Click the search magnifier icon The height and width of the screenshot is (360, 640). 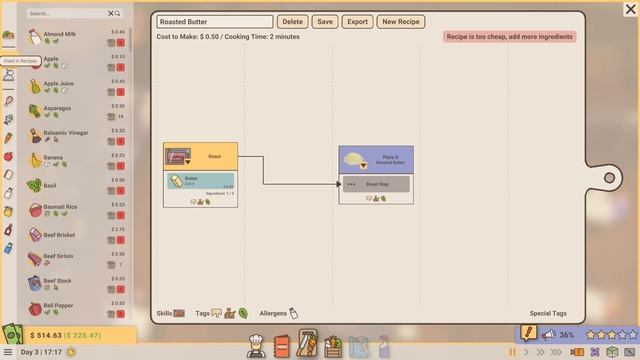pos(118,13)
